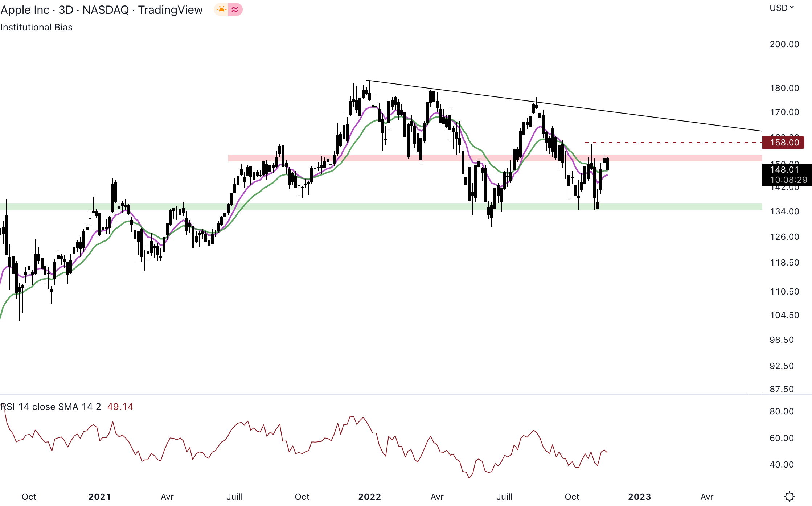This screenshot has width=812, height=506.
Task: Click the 2023 label on time axis
Action: pos(639,497)
